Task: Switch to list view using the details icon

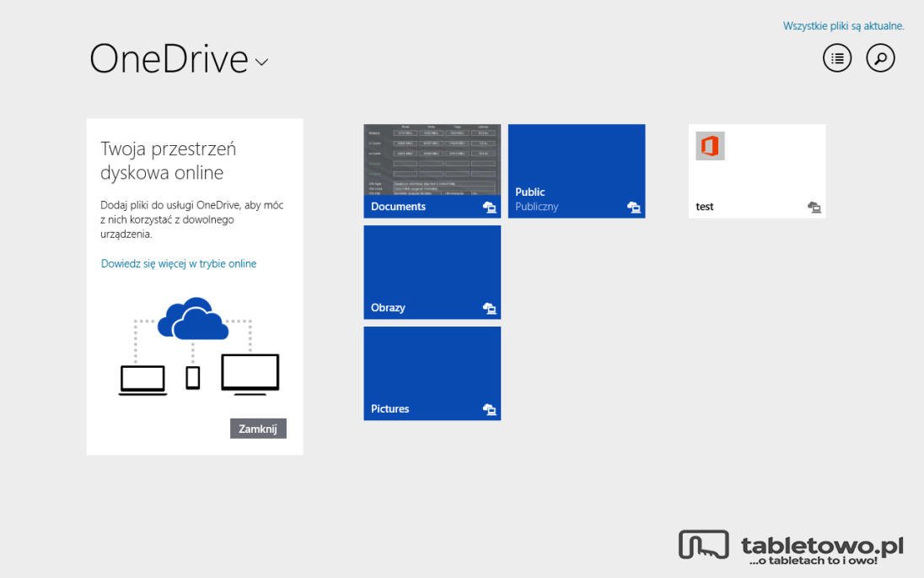Action: [x=837, y=58]
